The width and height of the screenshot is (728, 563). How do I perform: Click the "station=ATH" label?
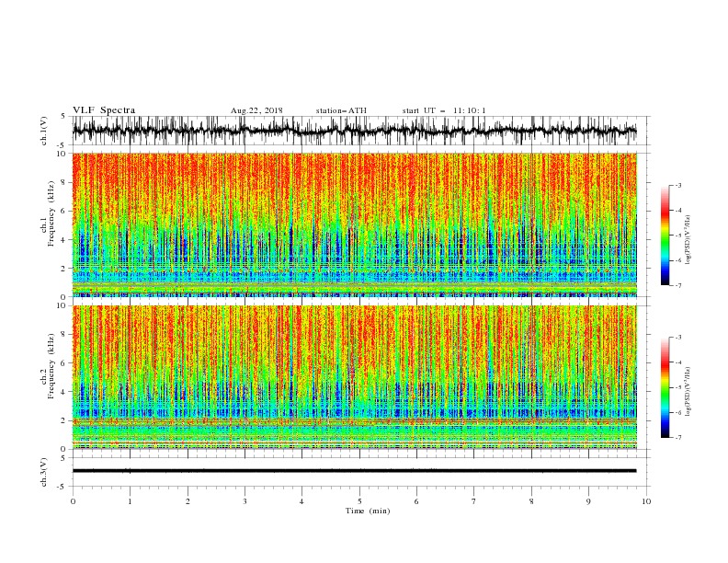[341, 110]
